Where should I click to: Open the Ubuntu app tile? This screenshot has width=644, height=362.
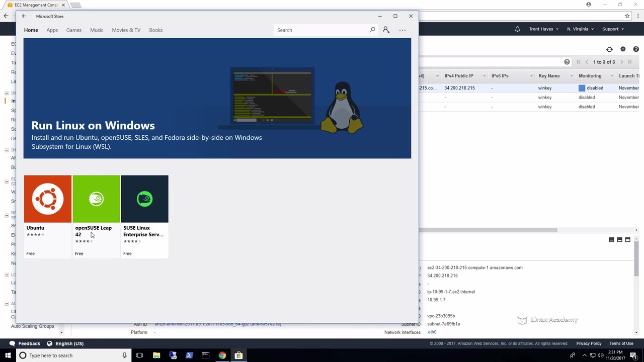click(48, 217)
